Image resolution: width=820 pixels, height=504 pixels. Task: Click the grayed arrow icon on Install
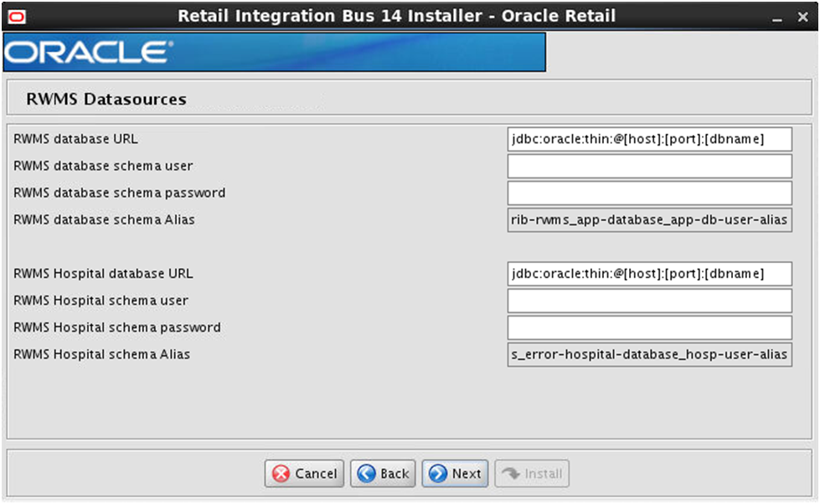(510, 474)
